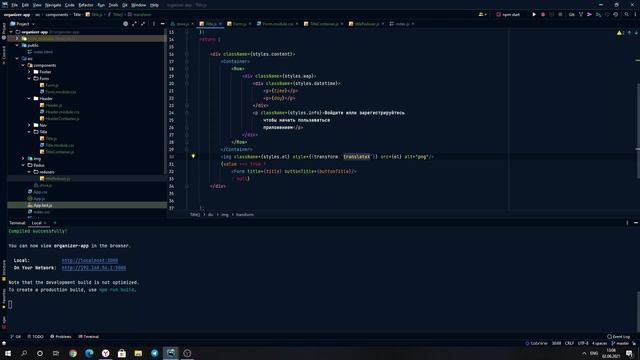The image size is (640, 360).
Task: Expand the Nav folder
Action: (x=29, y=125)
